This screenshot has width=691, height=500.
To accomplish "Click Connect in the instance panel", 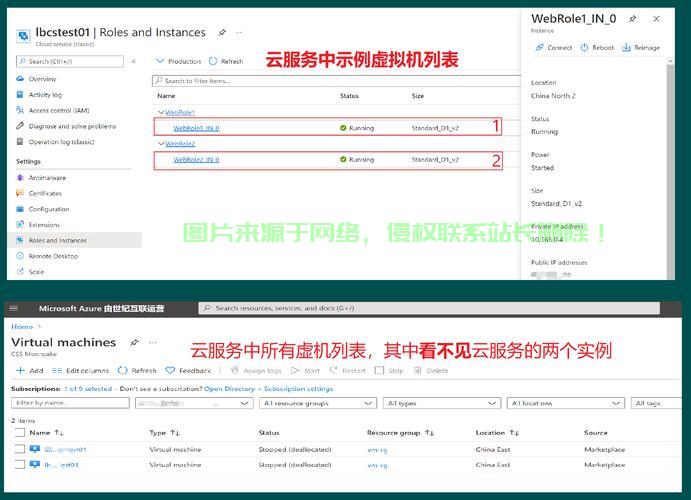I will 554,48.
